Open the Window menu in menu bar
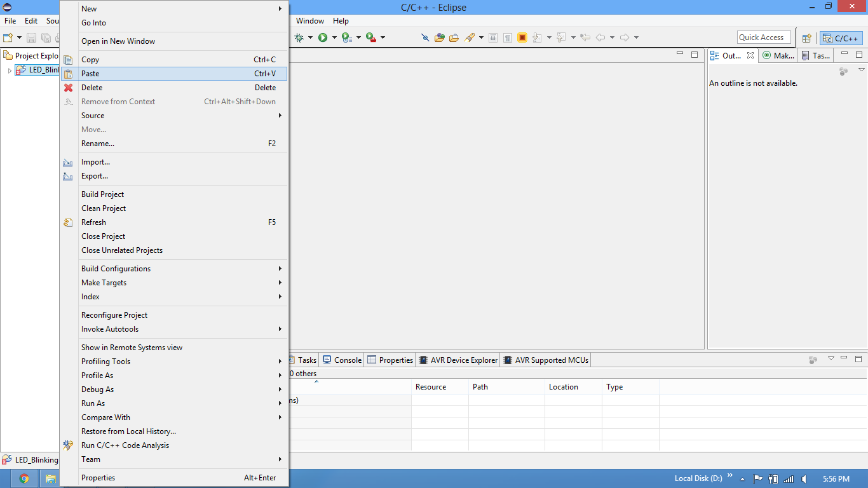 (310, 21)
